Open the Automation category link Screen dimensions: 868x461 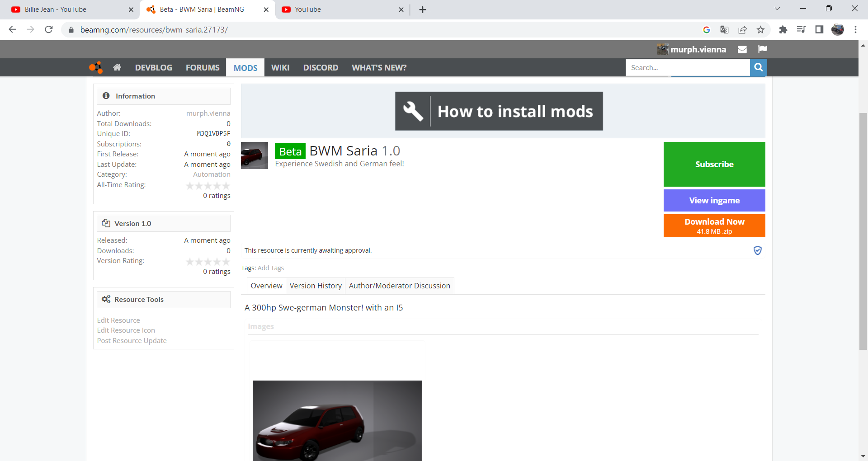(212, 174)
